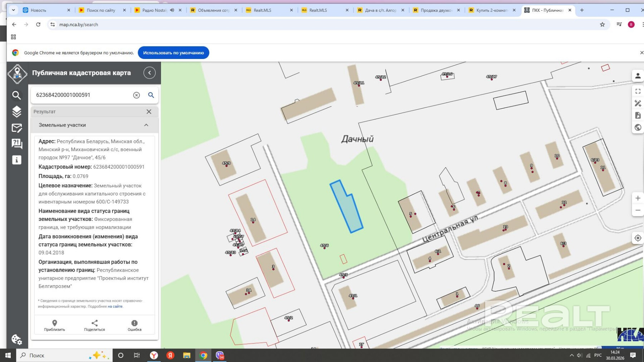Collapse the Земельные участки section
This screenshot has width=644, height=362.
point(146,125)
